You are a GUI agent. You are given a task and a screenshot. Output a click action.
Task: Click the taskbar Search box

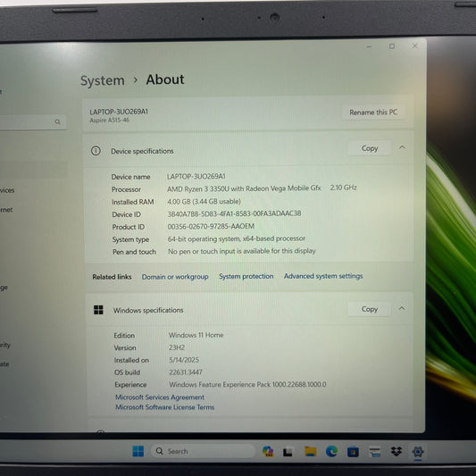pos(203,451)
